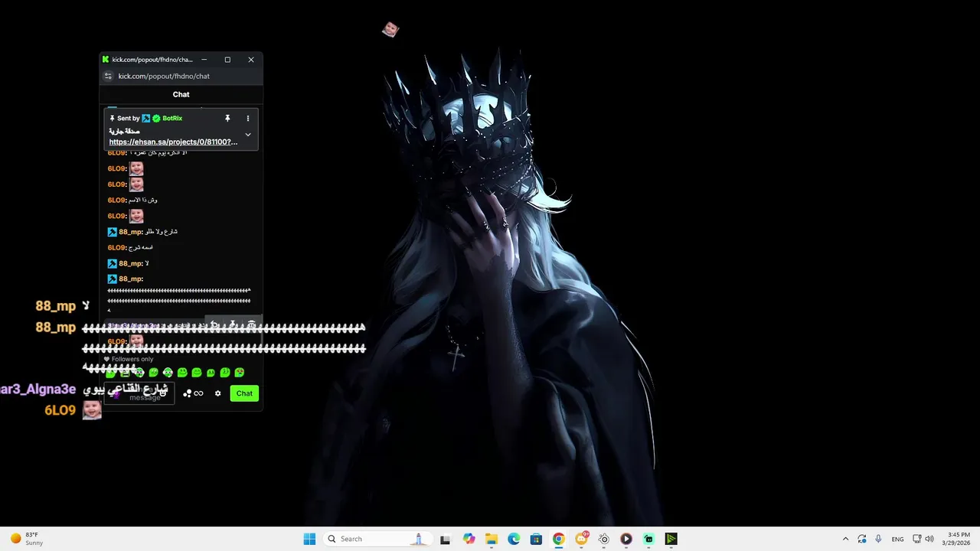The width and height of the screenshot is (980, 551).
Task: Open the mint green robot-face taskbar app
Action: 648,539
